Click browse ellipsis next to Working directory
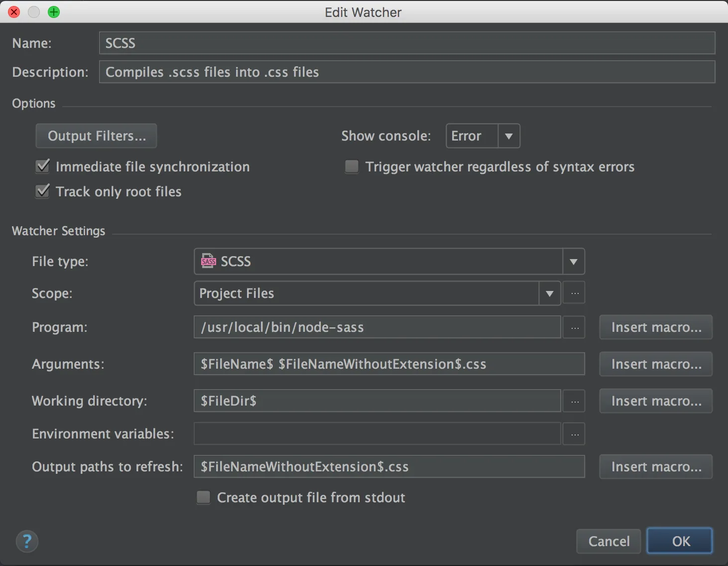 pyautogui.click(x=575, y=401)
